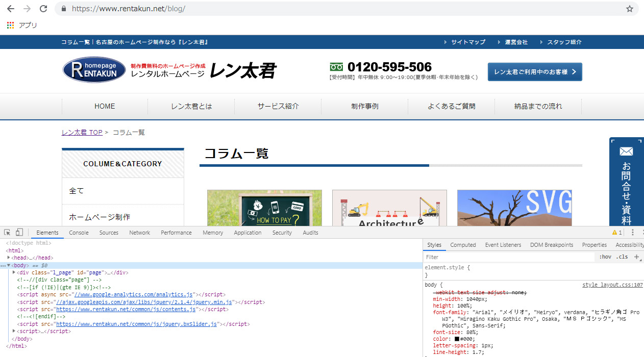The width and height of the screenshot is (644, 357).
Task: Go back with the browser back arrow
Action: click(11, 9)
